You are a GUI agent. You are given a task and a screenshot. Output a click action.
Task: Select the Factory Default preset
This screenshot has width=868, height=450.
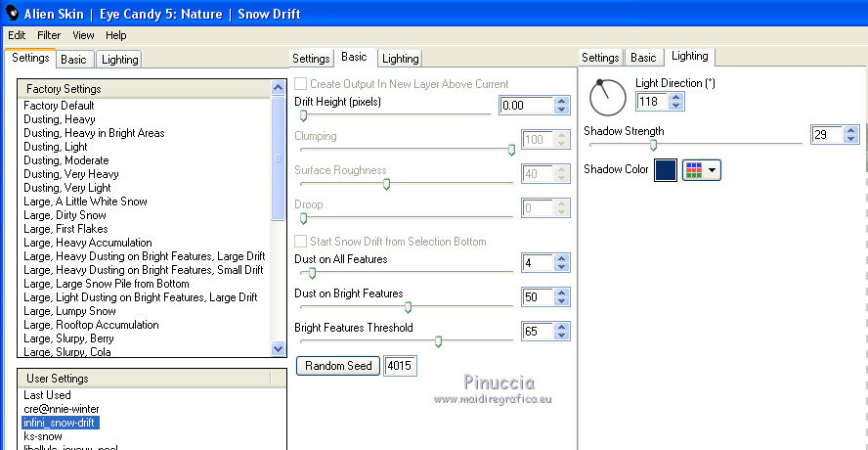pos(59,106)
